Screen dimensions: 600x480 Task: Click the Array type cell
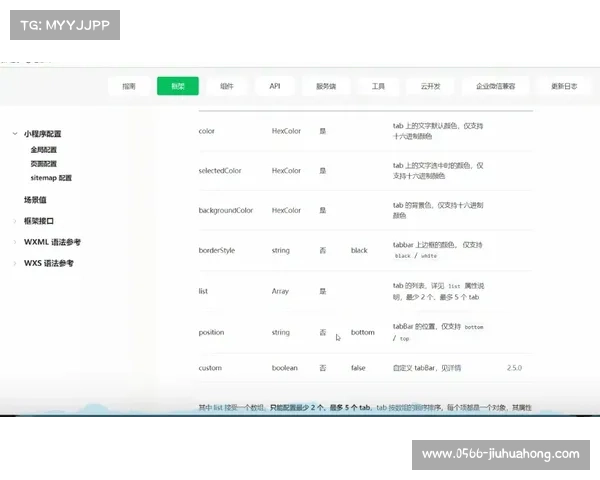[x=280, y=291]
